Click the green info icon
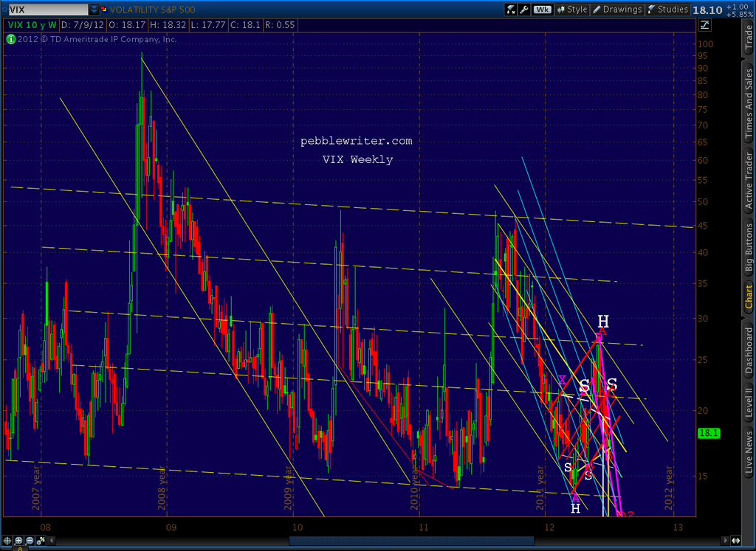The width and height of the screenshot is (756, 551). click(x=10, y=39)
